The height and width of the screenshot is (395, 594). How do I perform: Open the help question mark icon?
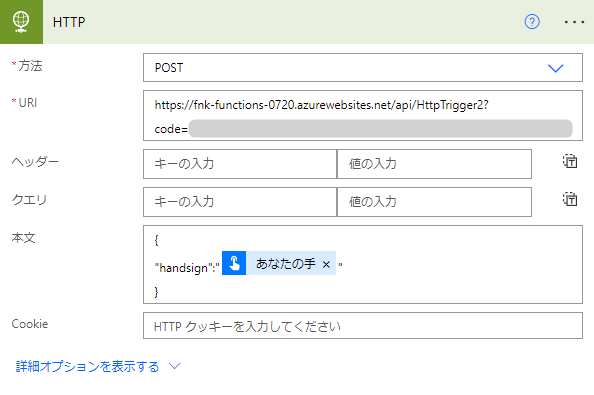coord(532,22)
